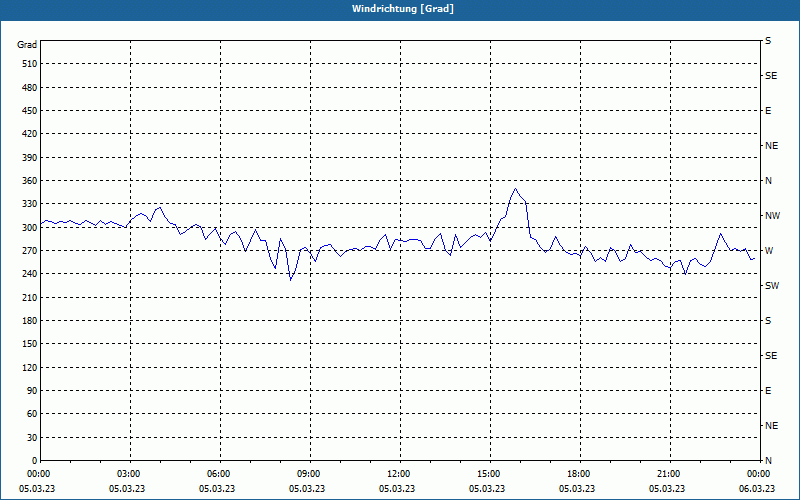Select the 18:00 time label
Viewport: 800px width, 500px height.
(x=581, y=474)
